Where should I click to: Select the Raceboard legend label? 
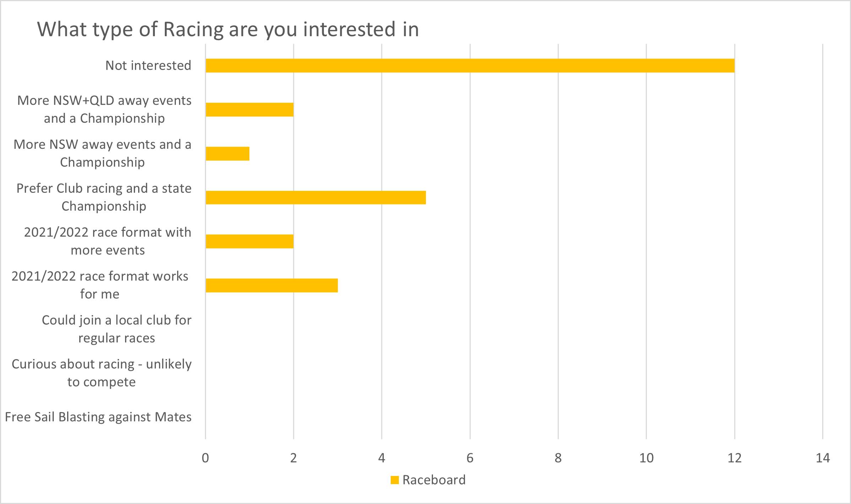tap(434, 480)
